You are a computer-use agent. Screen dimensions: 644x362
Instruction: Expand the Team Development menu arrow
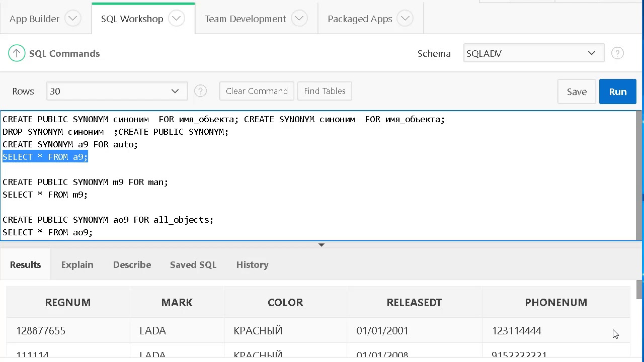tap(299, 19)
